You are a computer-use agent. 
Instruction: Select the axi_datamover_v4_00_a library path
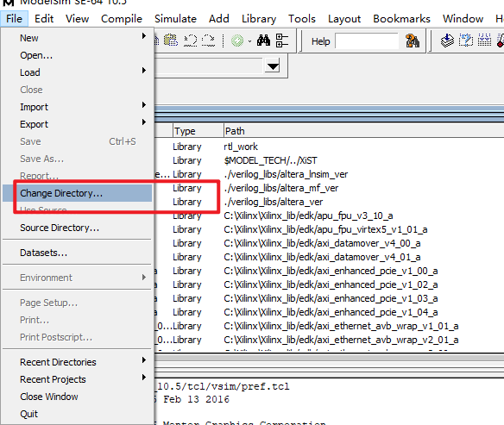point(322,243)
